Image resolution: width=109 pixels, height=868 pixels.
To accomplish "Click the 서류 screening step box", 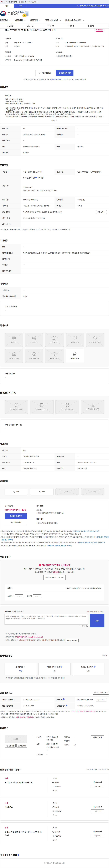I will [x=16, y=492].
